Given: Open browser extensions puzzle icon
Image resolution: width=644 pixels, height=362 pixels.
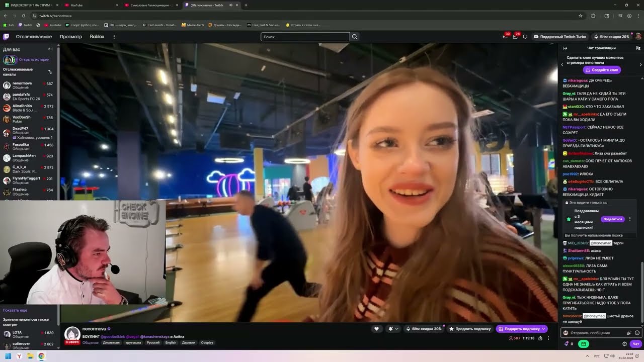Looking at the screenshot, I should point(593,16).
